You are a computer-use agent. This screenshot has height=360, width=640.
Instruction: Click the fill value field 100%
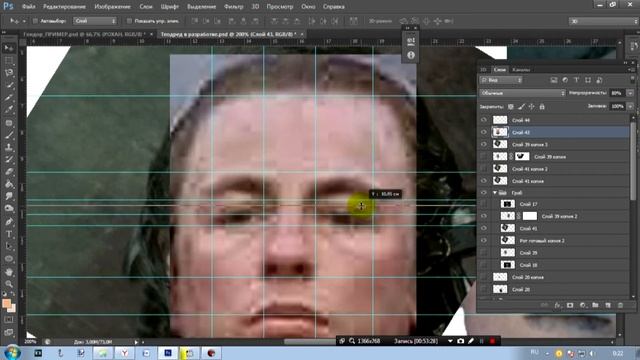tap(617, 106)
